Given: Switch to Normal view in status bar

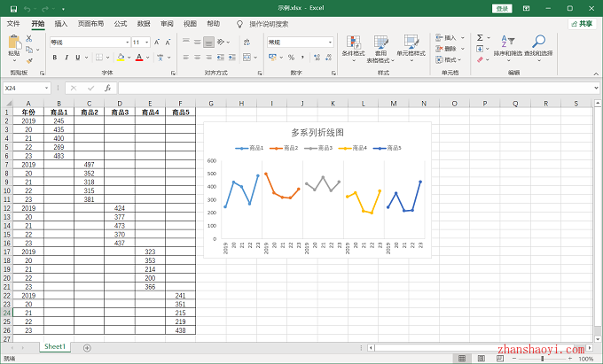Looking at the screenshot, I should pyautogui.click(x=462, y=359).
